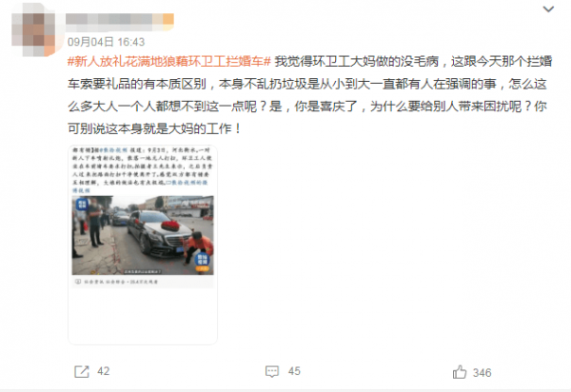Click the comment count 45
The height and width of the screenshot is (392, 571).
(x=294, y=371)
